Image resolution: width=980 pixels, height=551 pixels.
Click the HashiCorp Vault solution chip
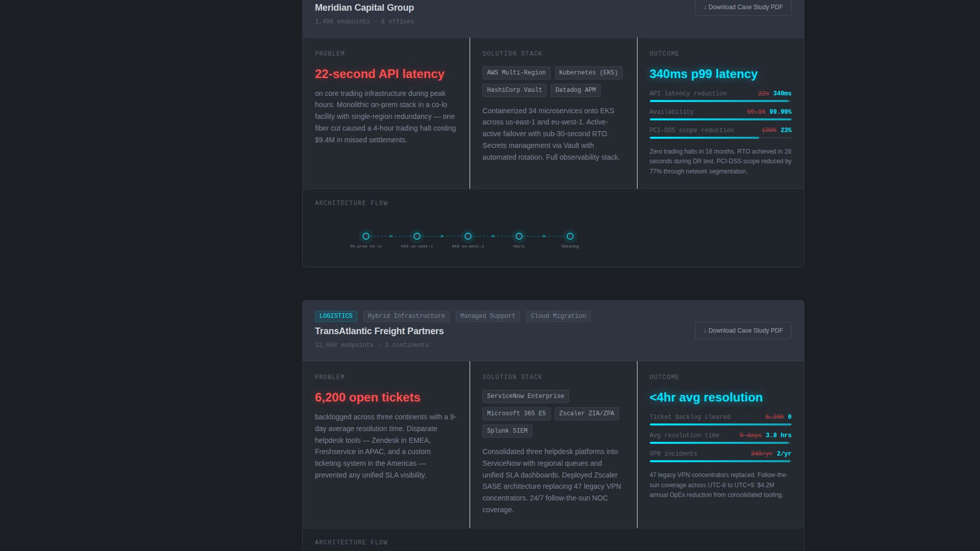(x=514, y=90)
